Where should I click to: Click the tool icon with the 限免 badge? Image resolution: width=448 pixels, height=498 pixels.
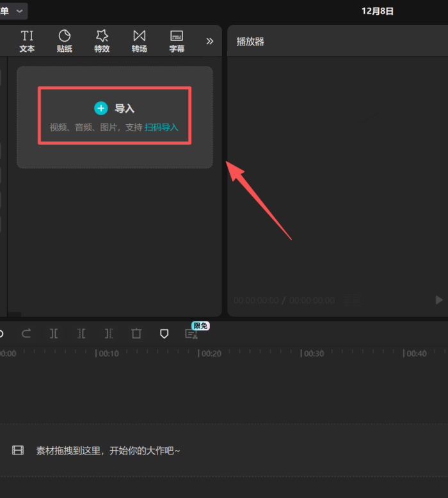(x=191, y=333)
